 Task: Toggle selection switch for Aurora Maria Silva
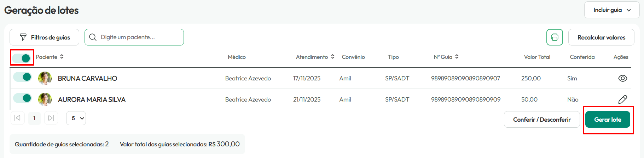22,98
